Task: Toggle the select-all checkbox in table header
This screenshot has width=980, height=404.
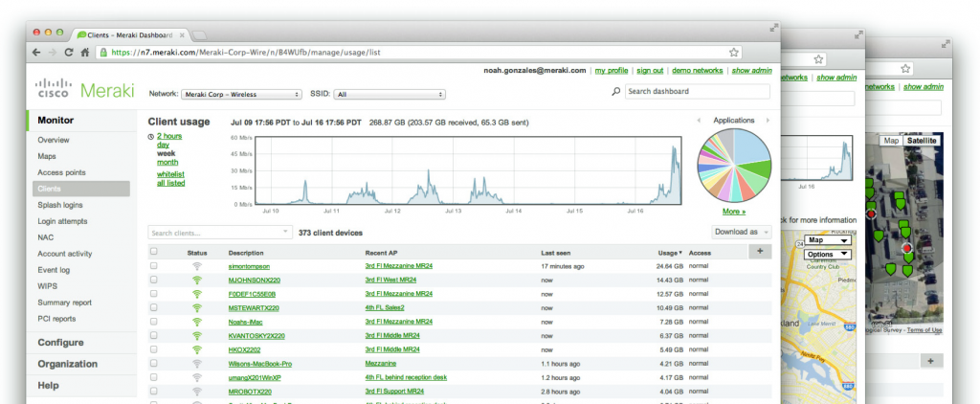Action: click(x=153, y=252)
